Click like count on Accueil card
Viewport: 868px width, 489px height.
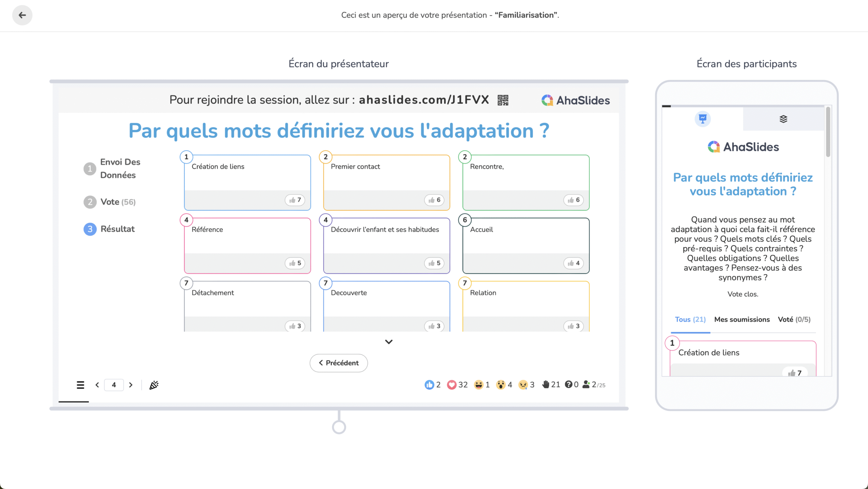(x=574, y=263)
